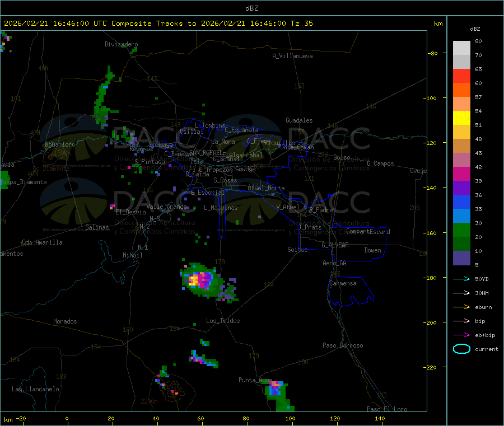504x426 pixels.
Task: Click the Lag.Llancanelo map label
Action: 35,389
